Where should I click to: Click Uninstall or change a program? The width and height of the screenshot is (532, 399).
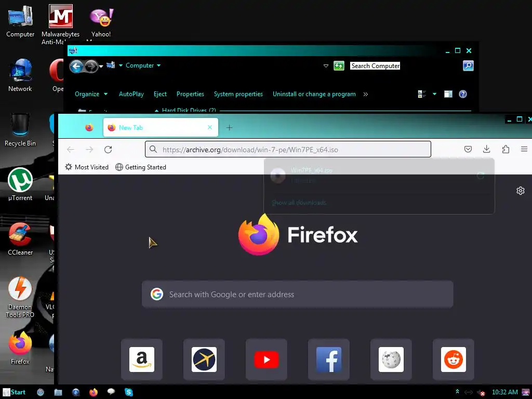click(x=314, y=94)
